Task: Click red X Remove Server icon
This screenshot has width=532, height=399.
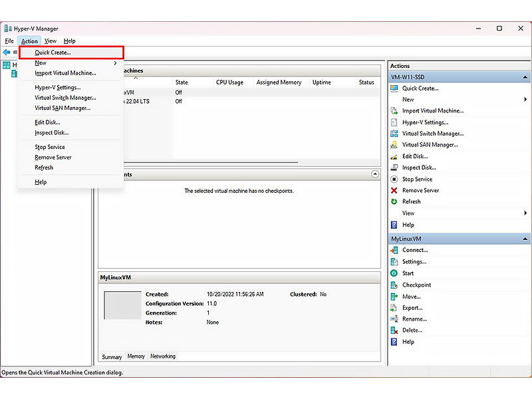Action: (394, 190)
